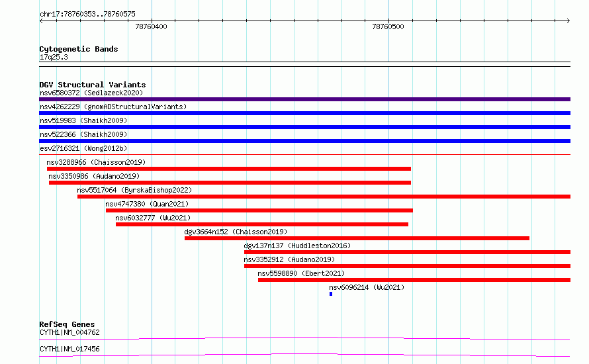Open the esv2716321 (Wong2012b) label
The image size is (589, 364).
coord(83,148)
